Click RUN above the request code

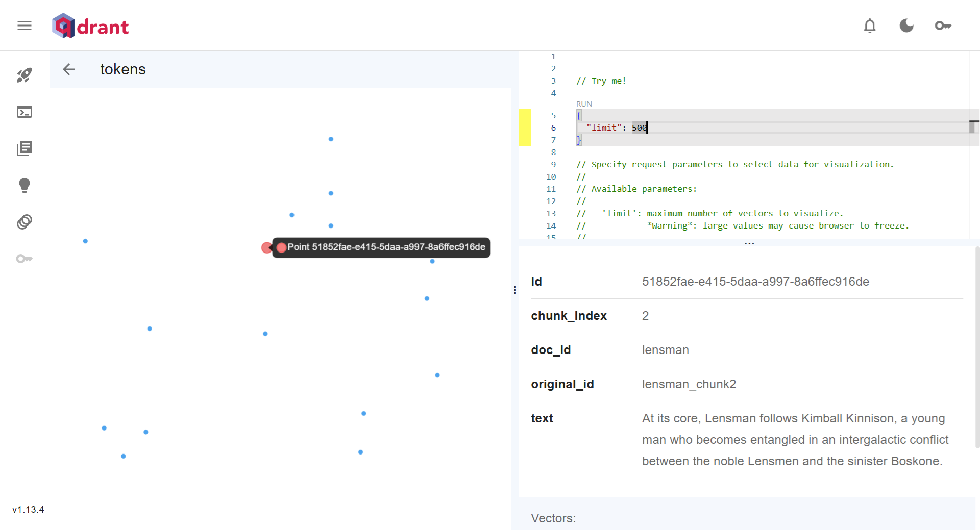point(584,104)
